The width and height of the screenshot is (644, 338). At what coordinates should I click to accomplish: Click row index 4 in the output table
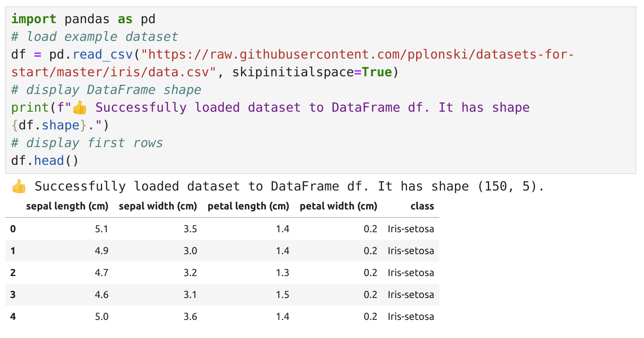(x=13, y=317)
